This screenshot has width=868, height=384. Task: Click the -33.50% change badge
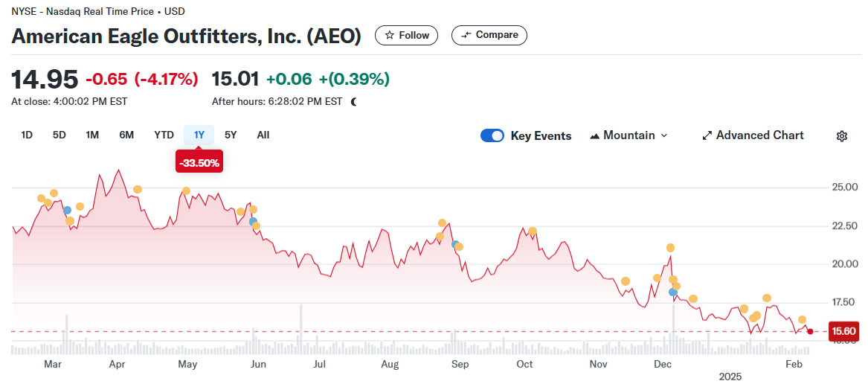199,163
